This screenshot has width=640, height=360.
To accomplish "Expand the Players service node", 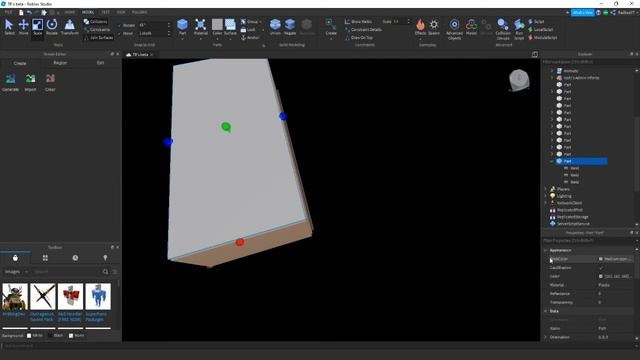I will click(546, 189).
